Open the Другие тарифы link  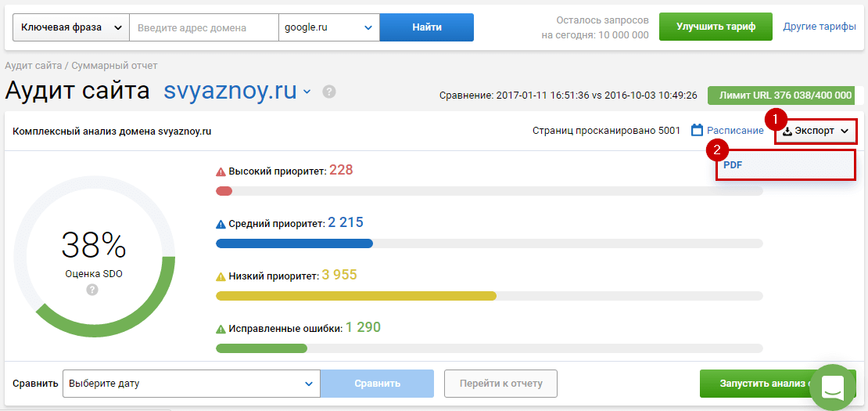(820, 27)
